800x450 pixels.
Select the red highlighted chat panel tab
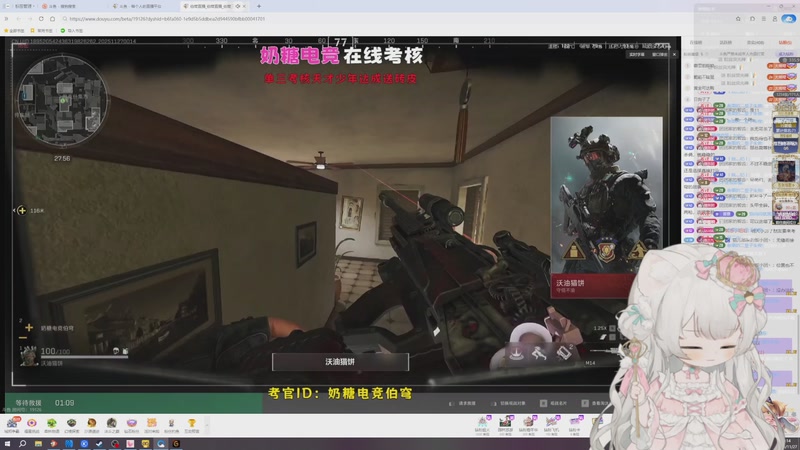click(785, 42)
